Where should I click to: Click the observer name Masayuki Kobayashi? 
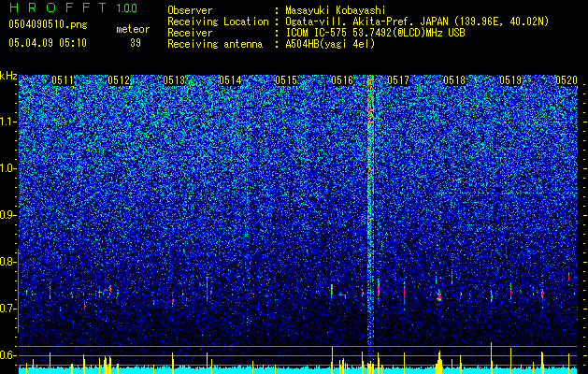click(336, 10)
